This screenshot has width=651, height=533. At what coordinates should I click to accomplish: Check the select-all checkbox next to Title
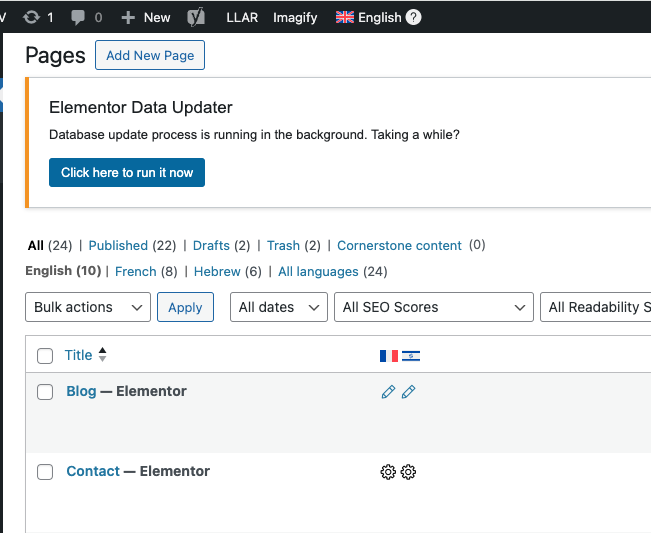pyautogui.click(x=45, y=356)
